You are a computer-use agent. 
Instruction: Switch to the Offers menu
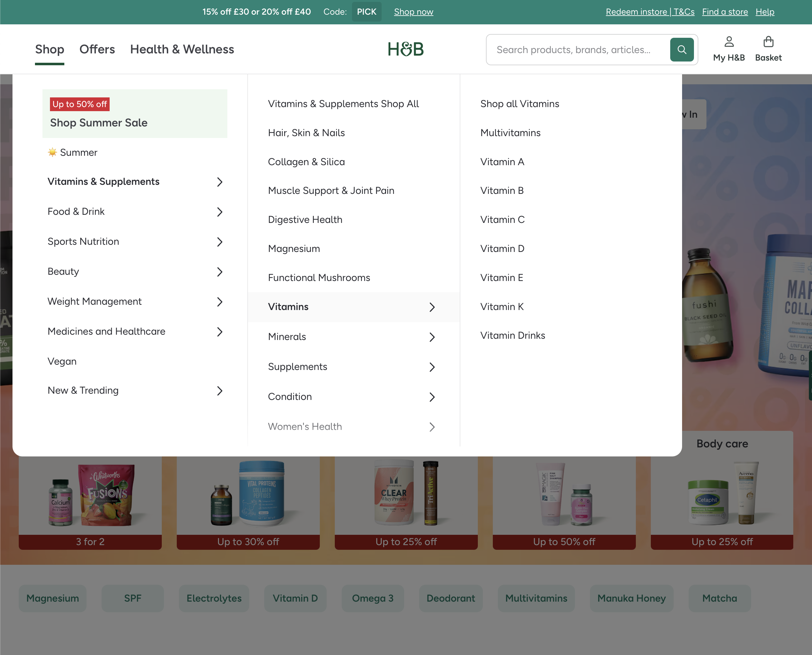point(97,49)
